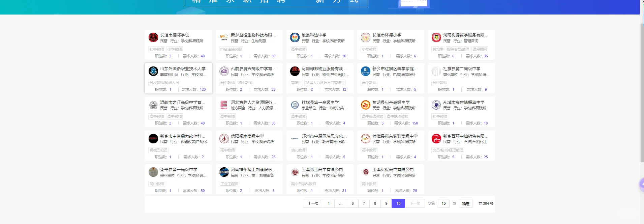Click the 高中各学科教师 job tag
644x224 pixels.
coord(304,184)
